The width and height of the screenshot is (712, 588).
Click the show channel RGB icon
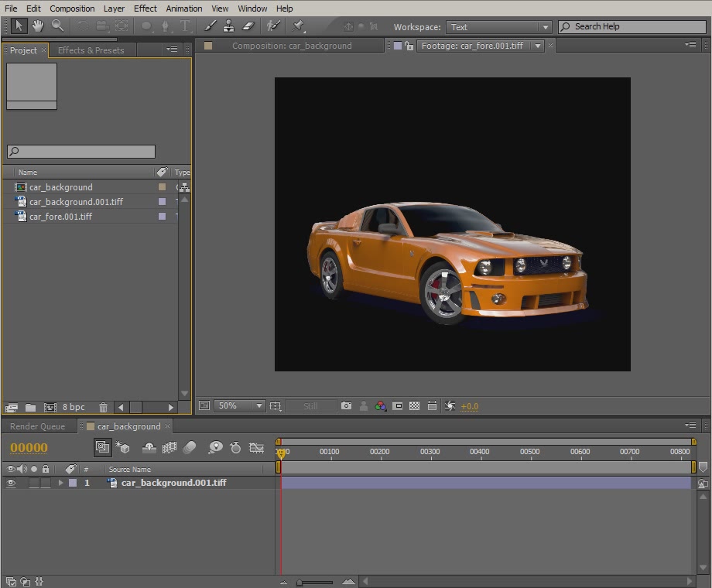click(380, 405)
